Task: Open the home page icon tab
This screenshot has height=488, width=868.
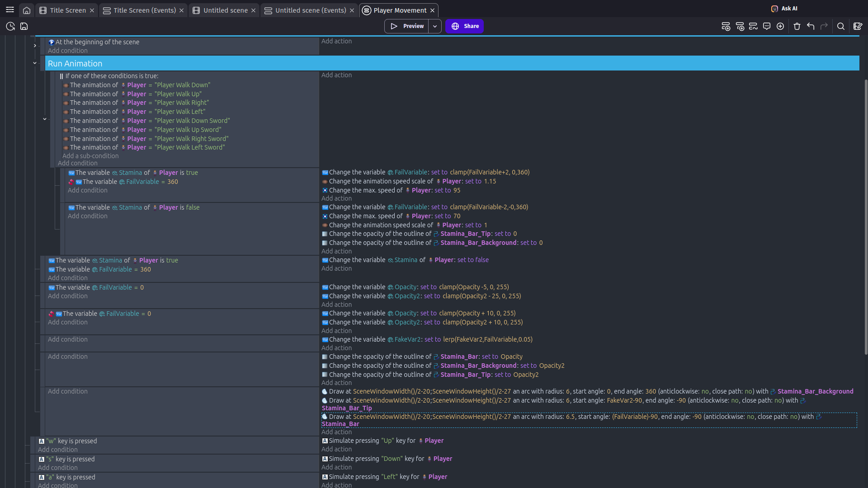Action: pyautogui.click(x=27, y=10)
